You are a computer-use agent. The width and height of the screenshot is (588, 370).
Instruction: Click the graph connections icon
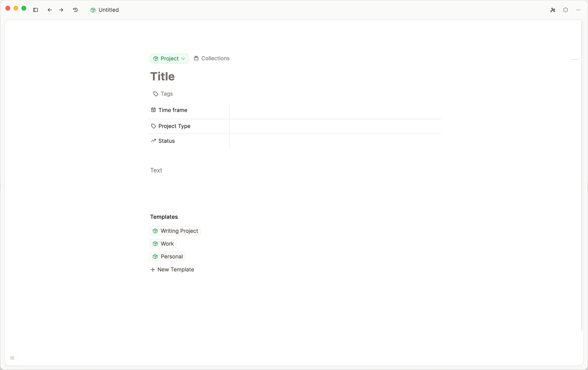[553, 10]
